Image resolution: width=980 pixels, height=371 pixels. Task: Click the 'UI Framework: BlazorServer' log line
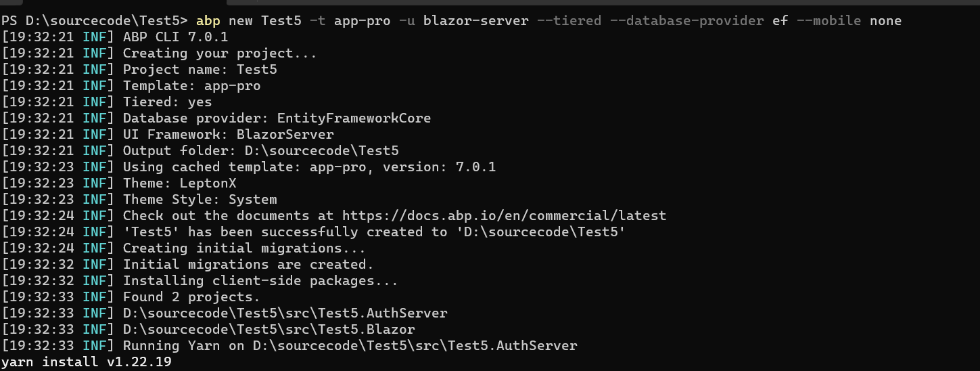228,135
